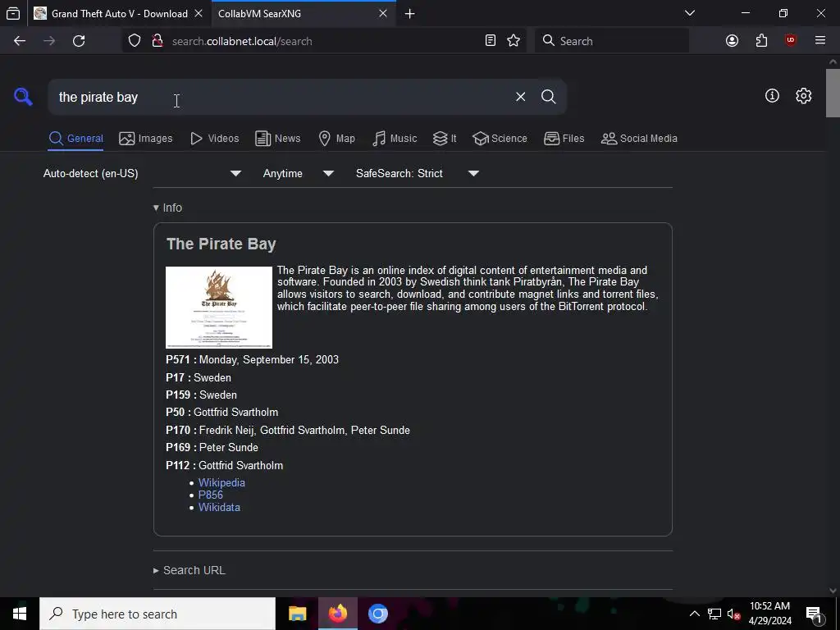Screen dimensions: 840x630
Task: Click "P571 : Monday, September 15, 2003" text
Action: coord(253,359)
